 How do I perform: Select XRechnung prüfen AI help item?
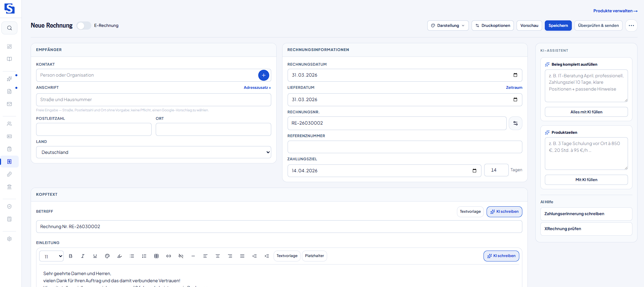pyautogui.click(x=586, y=229)
